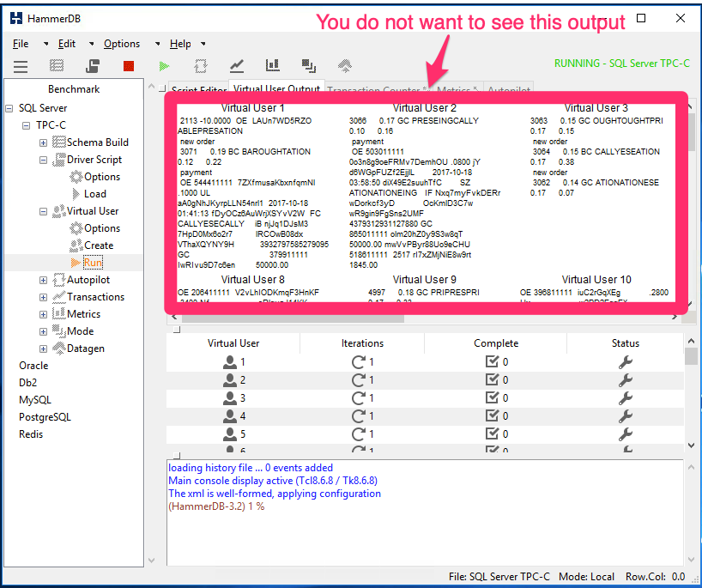Click the Status column header
Image resolution: width=702 pixels, height=588 pixels.
click(625, 343)
